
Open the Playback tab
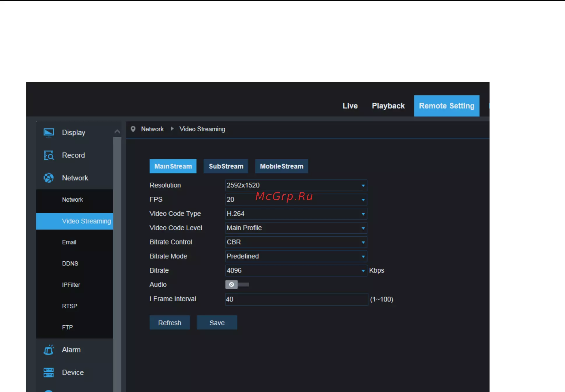point(388,106)
